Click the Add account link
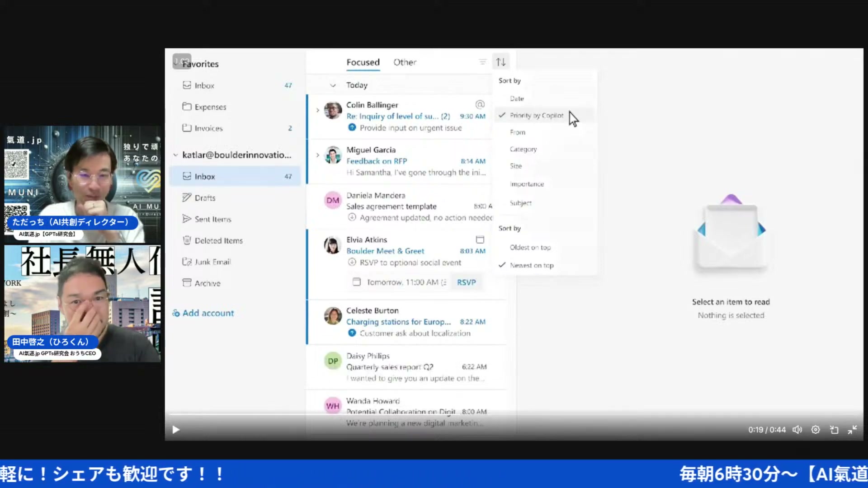868x488 pixels. [208, 313]
